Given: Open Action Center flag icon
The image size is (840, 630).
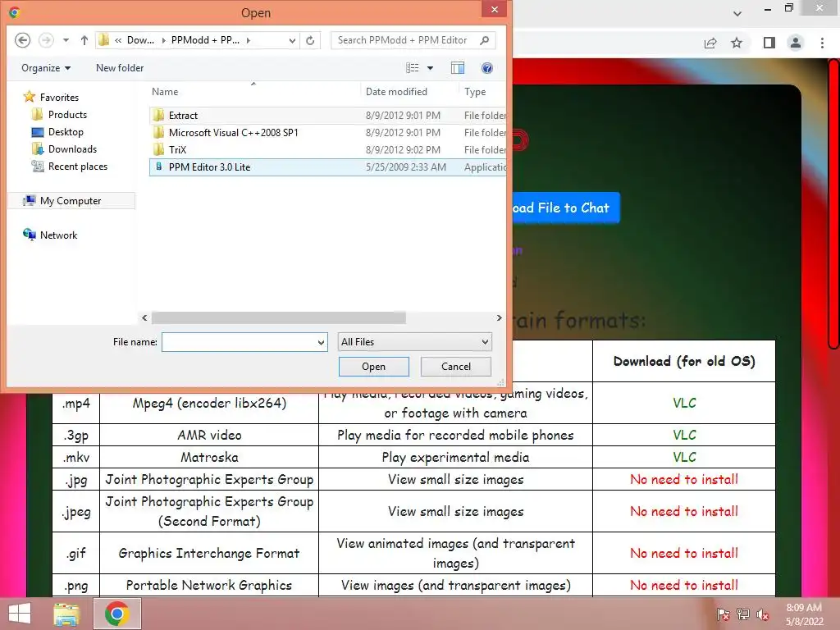Looking at the screenshot, I should tap(724, 614).
